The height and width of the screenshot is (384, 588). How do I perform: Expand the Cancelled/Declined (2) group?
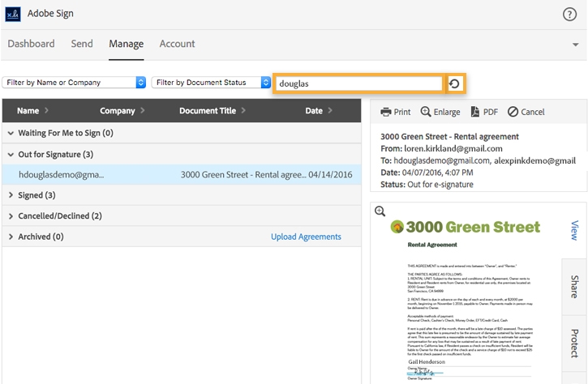click(x=11, y=216)
